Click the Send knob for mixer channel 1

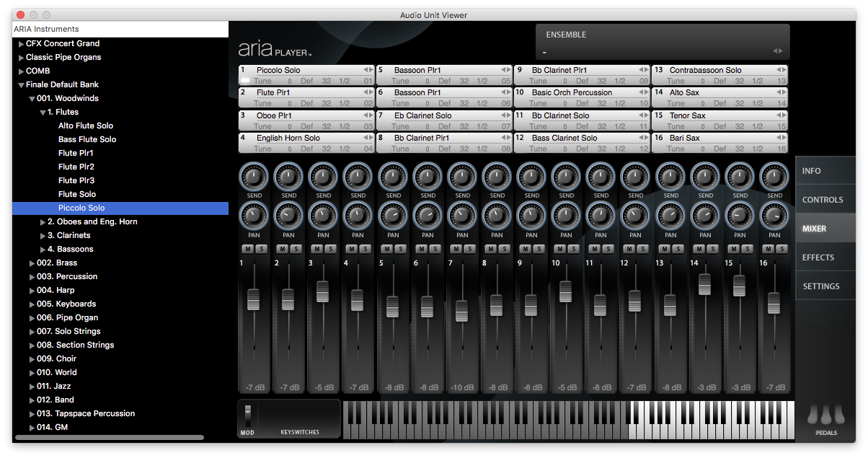click(x=254, y=176)
